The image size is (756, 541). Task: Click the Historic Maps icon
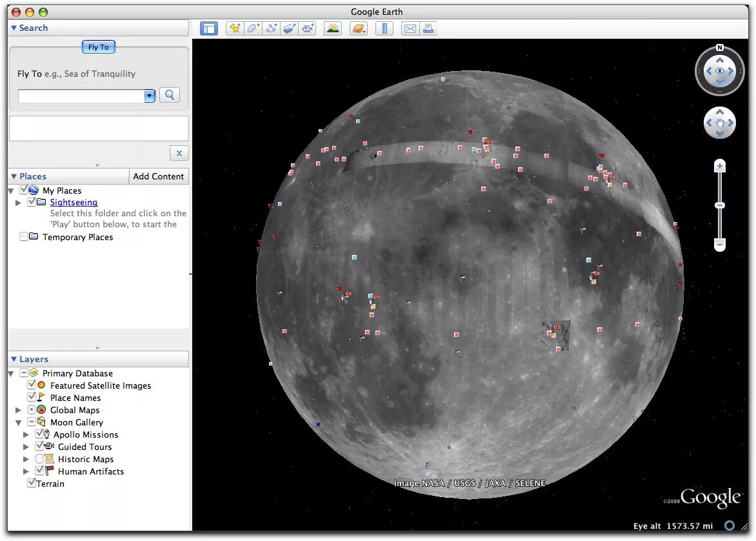click(x=49, y=458)
